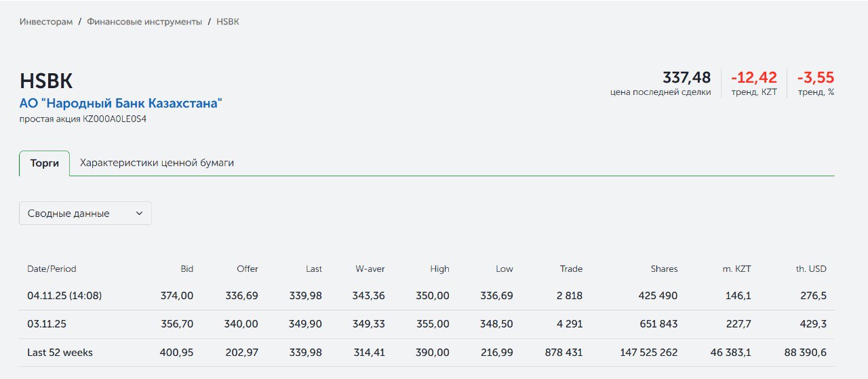Select the 04.11.25 (14:08) table row
Image resolution: width=868 pixels, height=379 pixels.
click(64, 296)
